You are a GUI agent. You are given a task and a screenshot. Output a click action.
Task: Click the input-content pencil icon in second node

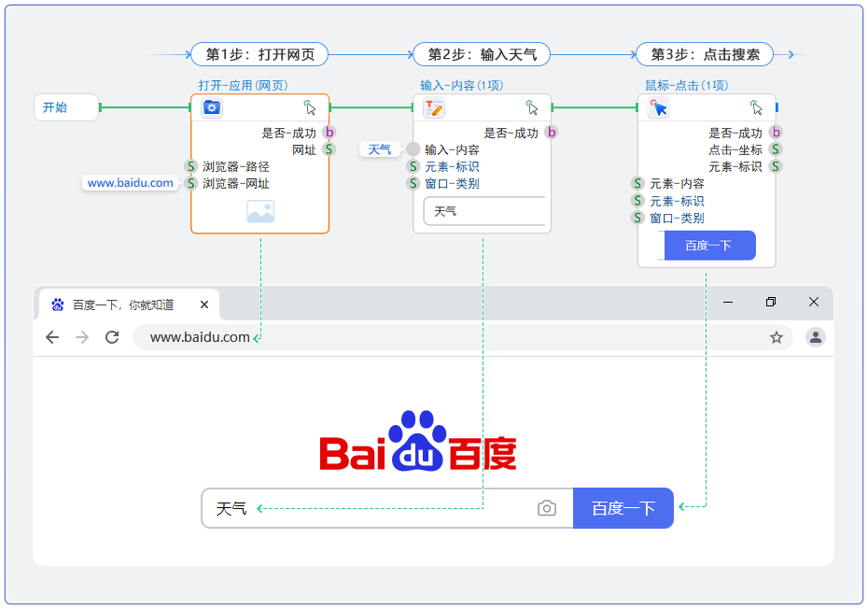point(434,107)
